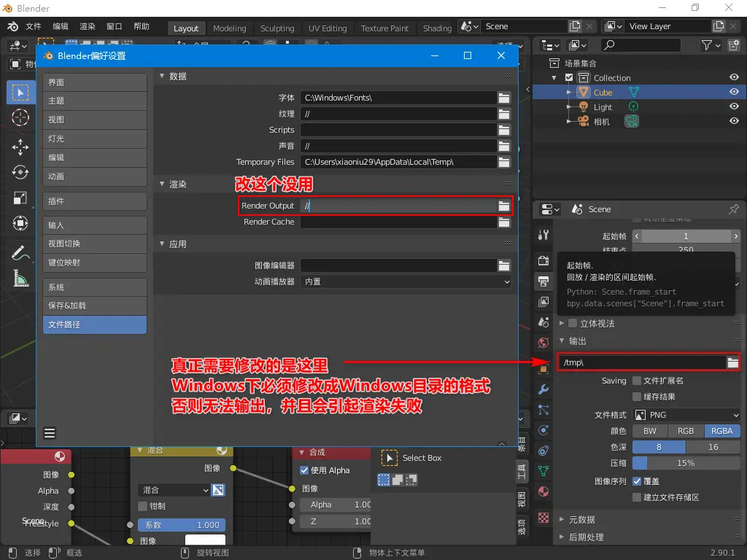This screenshot has width=747, height=560.
Task: Open the World properties tab
Action: (x=543, y=343)
